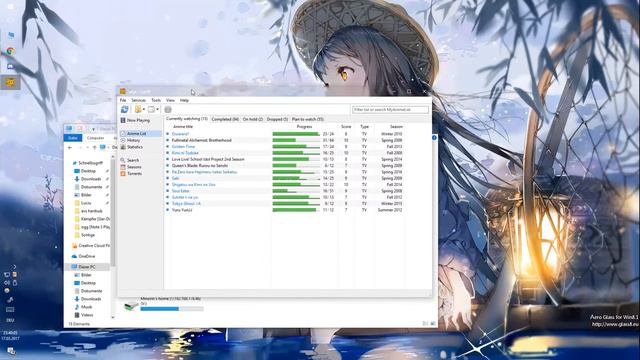Open the File menu

(x=123, y=100)
